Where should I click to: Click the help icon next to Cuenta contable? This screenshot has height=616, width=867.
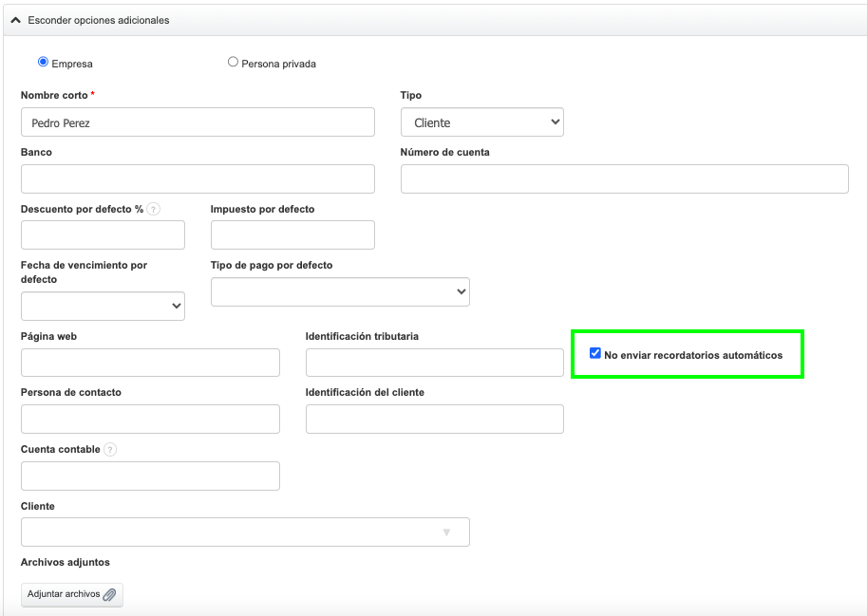pyautogui.click(x=110, y=450)
